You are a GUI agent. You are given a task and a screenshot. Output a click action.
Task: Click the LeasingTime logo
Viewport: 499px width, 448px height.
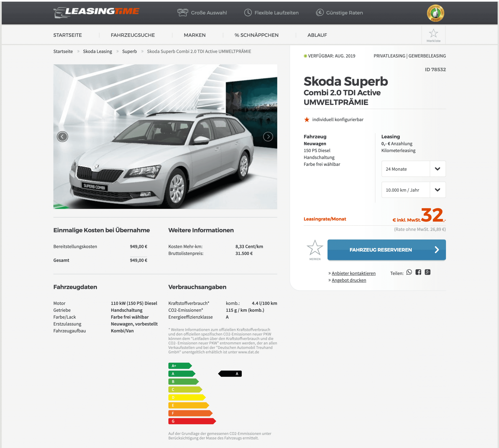pyautogui.click(x=96, y=12)
